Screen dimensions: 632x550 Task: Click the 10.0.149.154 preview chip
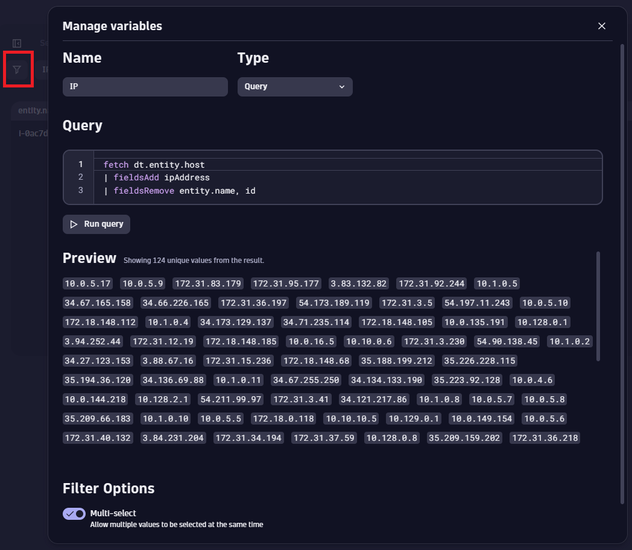tap(481, 419)
